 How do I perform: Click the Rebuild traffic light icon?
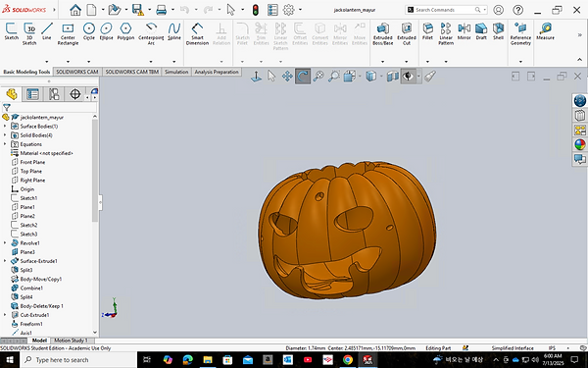(x=256, y=10)
